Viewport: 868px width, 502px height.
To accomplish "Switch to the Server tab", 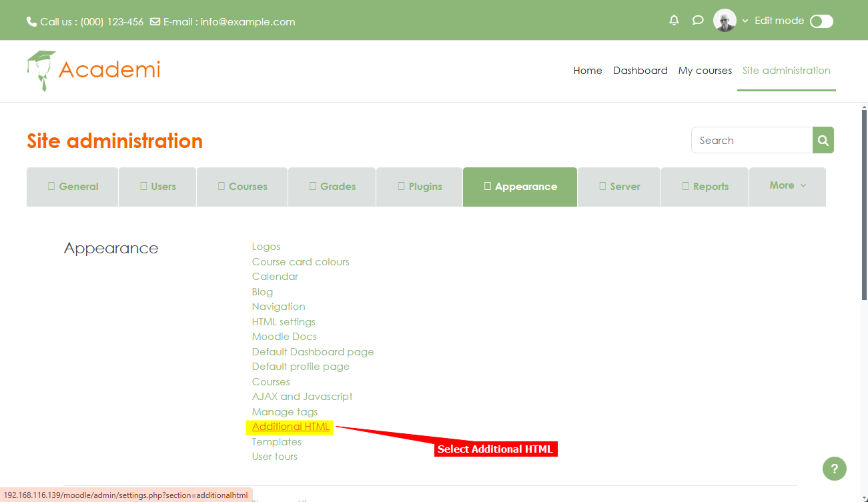I will pyautogui.click(x=619, y=187).
